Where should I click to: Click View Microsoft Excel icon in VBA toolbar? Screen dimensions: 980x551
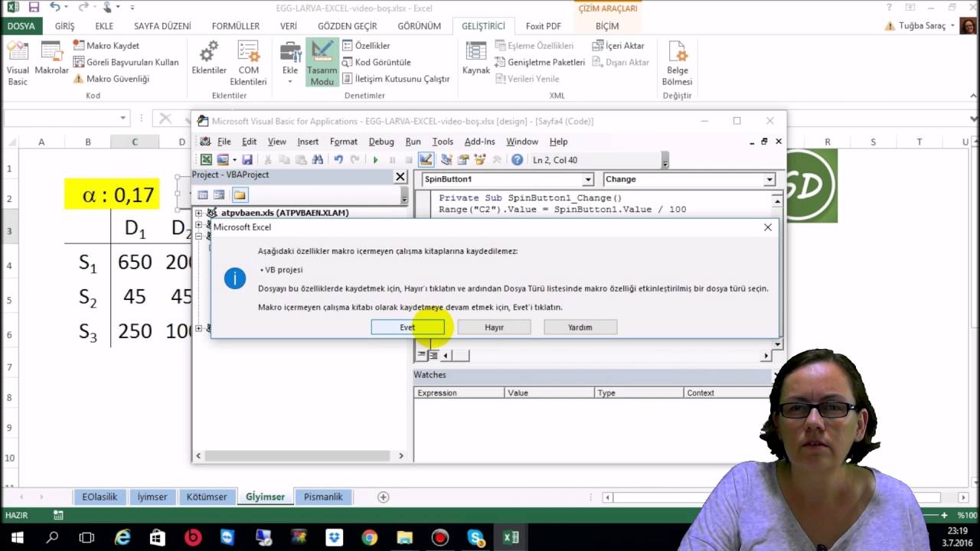coord(206,160)
